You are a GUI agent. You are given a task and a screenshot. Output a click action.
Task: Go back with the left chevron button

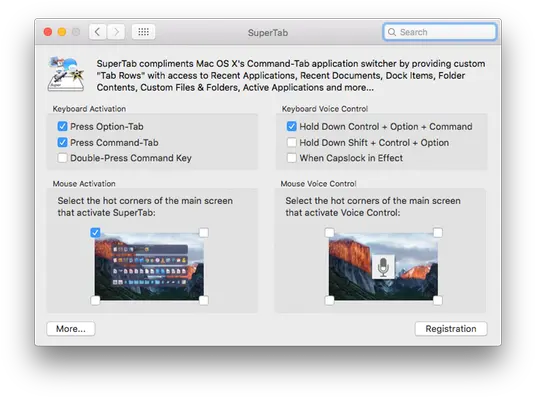click(x=98, y=32)
